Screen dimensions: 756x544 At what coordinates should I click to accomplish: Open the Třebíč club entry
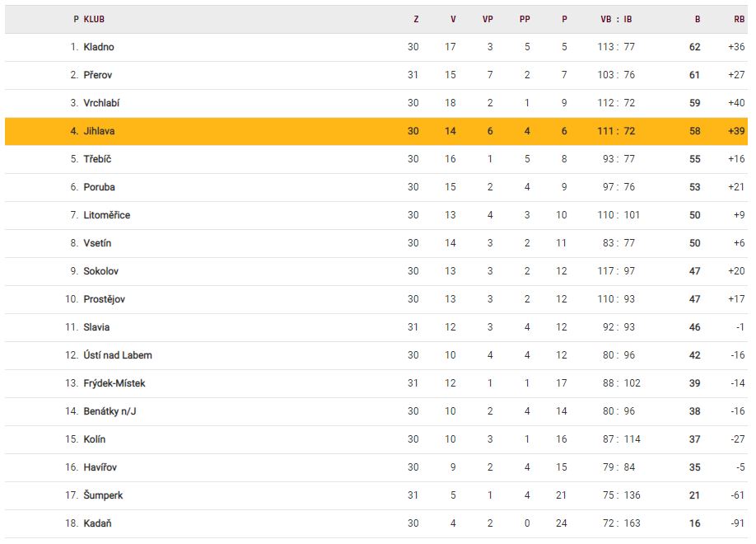point(97,159)
